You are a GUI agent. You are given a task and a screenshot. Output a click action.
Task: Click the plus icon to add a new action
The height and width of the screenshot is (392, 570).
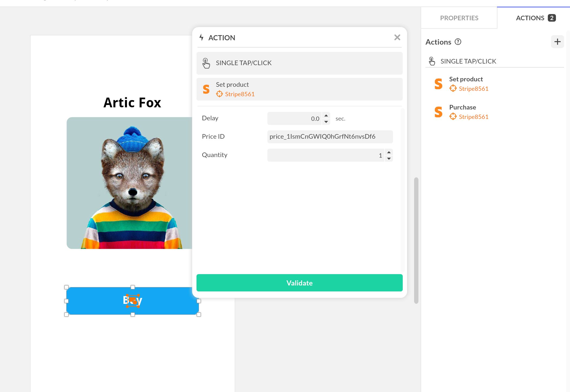pos(557,42)
